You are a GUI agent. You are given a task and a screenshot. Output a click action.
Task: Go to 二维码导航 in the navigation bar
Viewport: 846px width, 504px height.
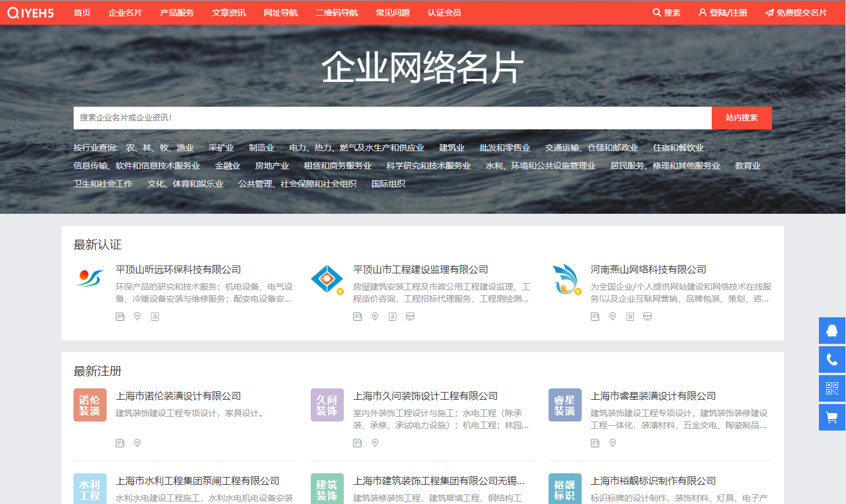click(337, 13)
